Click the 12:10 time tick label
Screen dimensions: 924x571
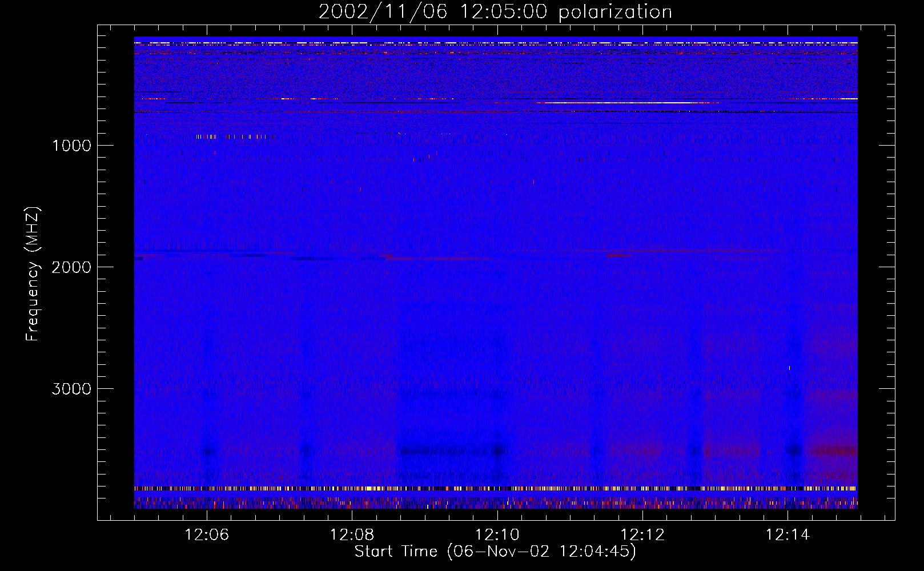[x=497, y=535]
